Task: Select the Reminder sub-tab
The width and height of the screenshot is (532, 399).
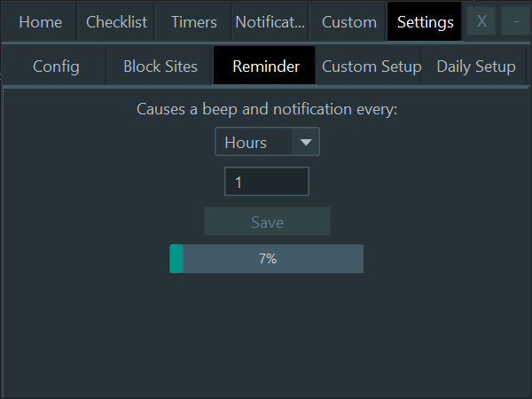Action: tap(265, 66)
